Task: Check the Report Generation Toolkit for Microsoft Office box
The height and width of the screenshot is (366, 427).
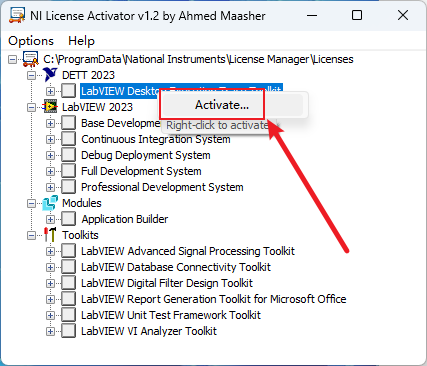Action: (68, 299)
